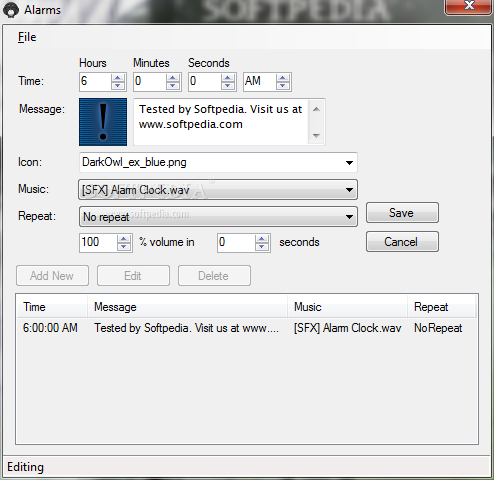Click the Delete button

[214, 276]
